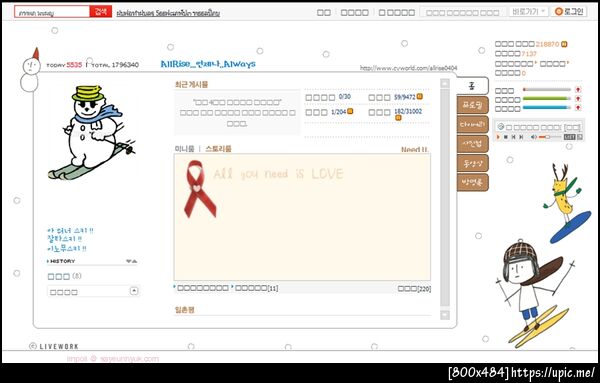Click the TODAY 5535 visitor count

click(64, 65)
